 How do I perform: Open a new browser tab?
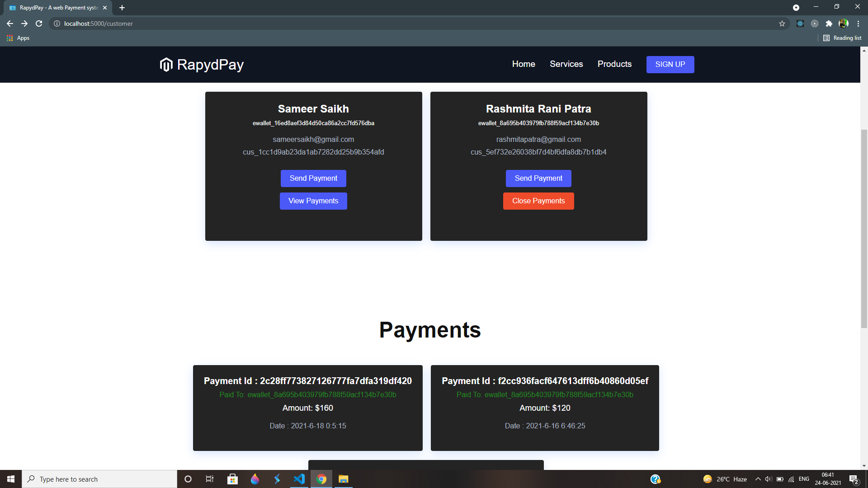pyautogui.click(x=122, y=8)
